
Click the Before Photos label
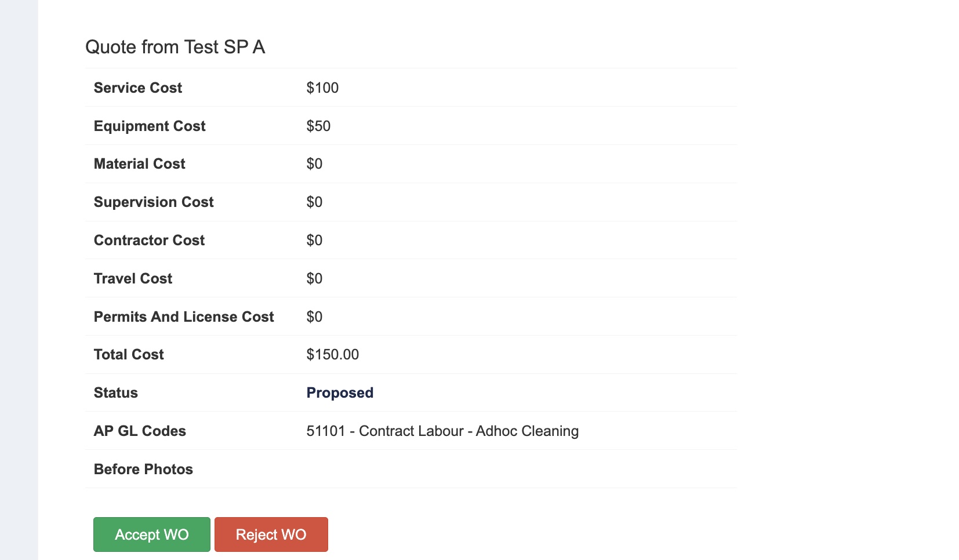[143, 470]
